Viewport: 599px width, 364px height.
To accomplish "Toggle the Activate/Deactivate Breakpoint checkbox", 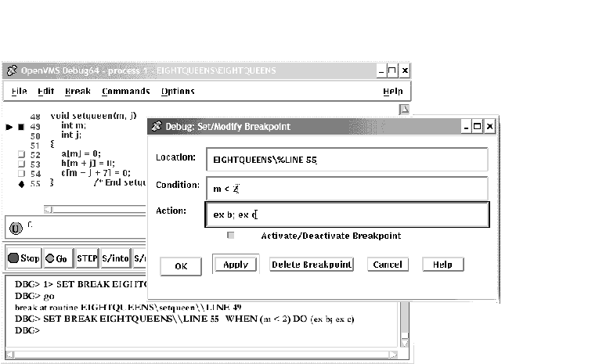I will pyautogui.click(x=231, y=235).
